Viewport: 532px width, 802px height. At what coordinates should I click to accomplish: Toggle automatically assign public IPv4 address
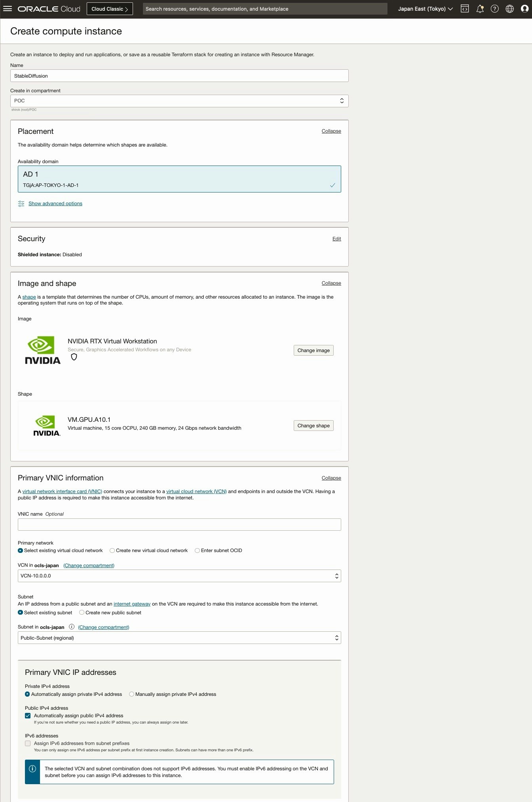point(28,716)
